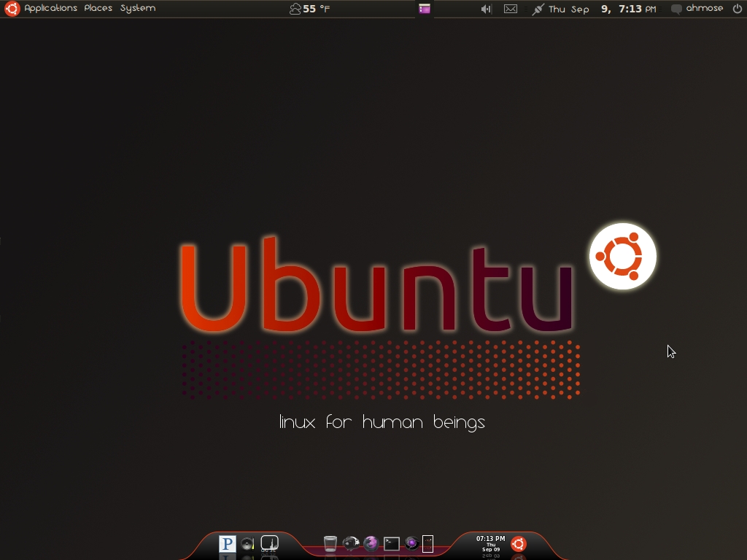The height and width of the screenshot is (560, 747).
Task: Open the mail envelope indicator
Action: coord(510,9)
